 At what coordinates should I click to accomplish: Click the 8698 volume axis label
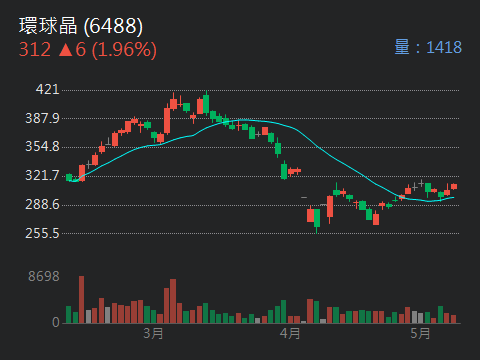44,276
